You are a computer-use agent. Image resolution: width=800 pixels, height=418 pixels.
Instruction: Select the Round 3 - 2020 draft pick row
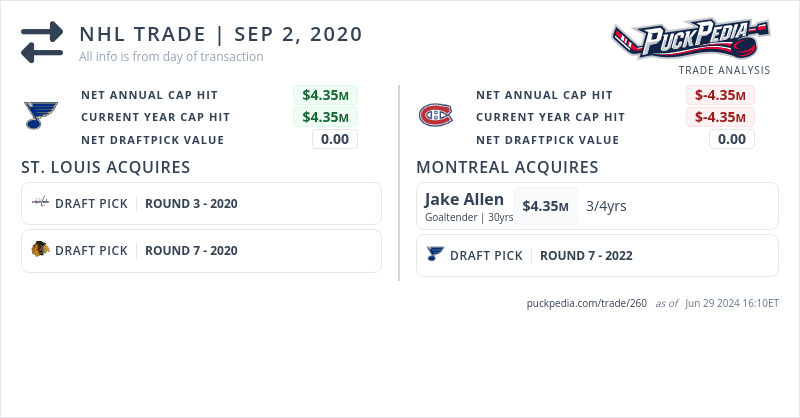pyautogui.click(x=201, y=203)
